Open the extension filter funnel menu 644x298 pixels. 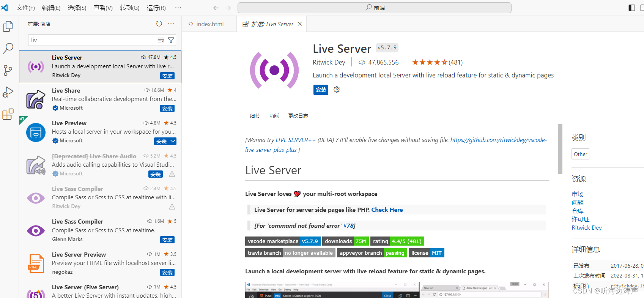(171, 40)
